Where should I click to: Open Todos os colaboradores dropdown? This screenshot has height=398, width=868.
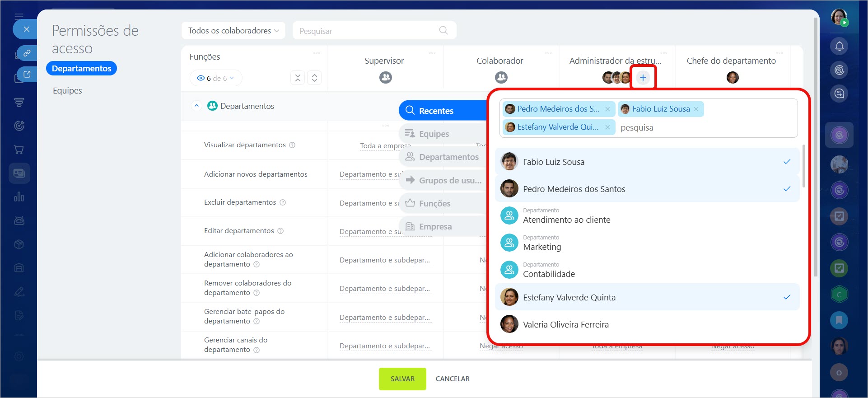[233, 31]
